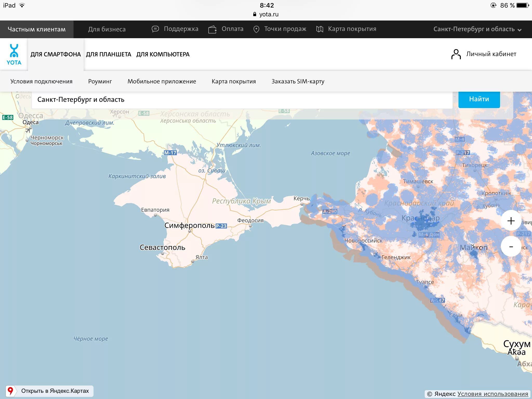Open Карта покрытия in the submenu bar
Image resolution: width=532 pixels, height=399 pixels.
pos(234,81)
